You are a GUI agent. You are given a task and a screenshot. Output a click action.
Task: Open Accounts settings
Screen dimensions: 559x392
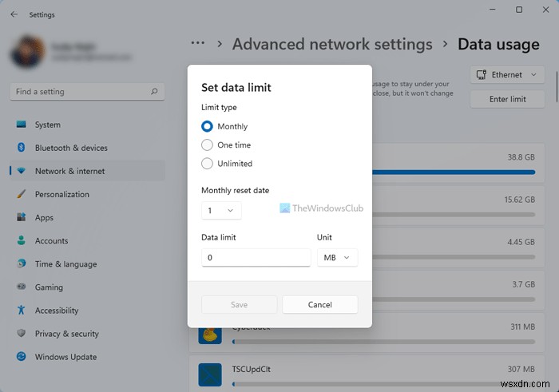(x=87, y=240)
